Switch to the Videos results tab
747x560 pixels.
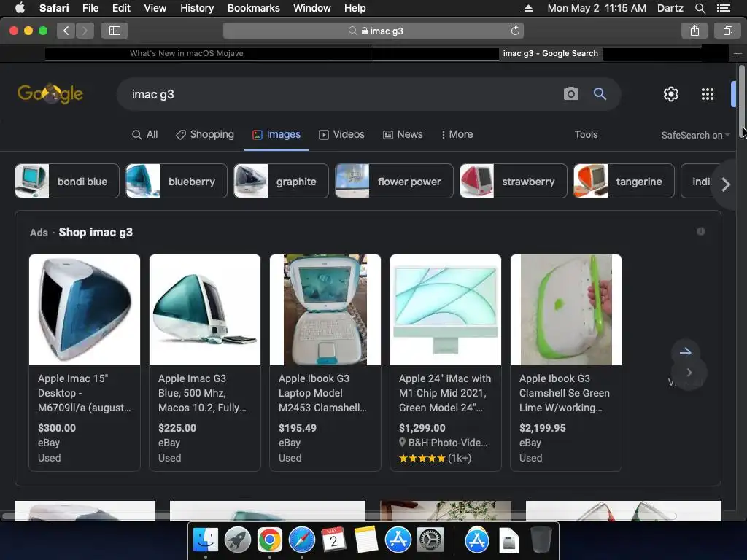point(341,134)
